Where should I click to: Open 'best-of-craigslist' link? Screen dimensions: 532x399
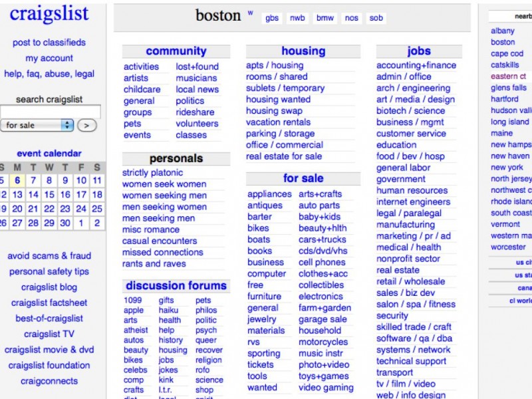[49, 319]
